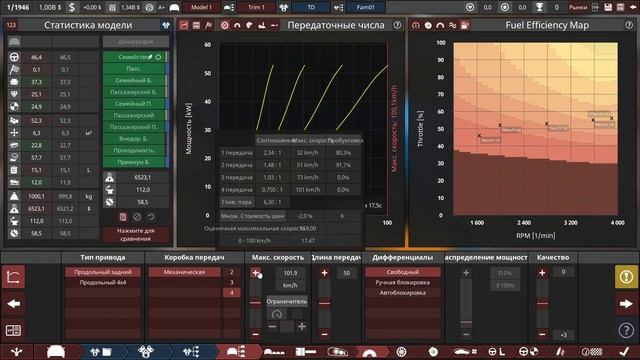The width and height of the screenshot is (640, 360).
Task: Choose 2 gears for the gearbox
Action: click(231, 272)
